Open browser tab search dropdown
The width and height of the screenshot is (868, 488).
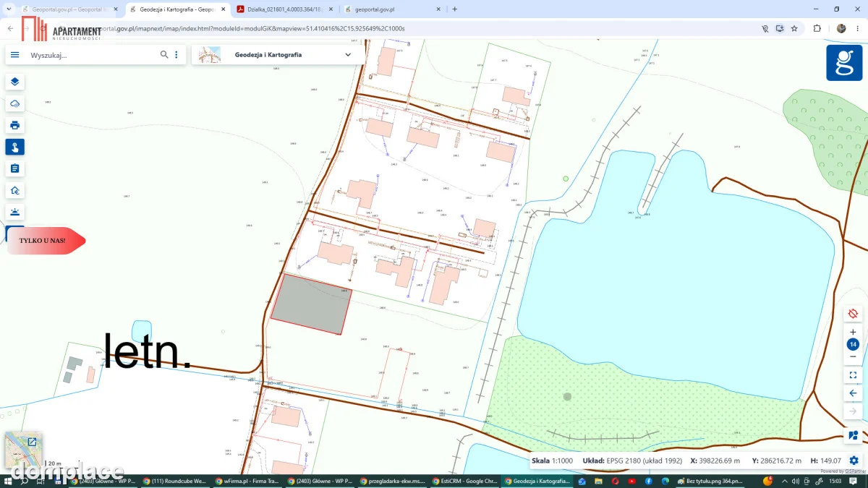(8, 9)
